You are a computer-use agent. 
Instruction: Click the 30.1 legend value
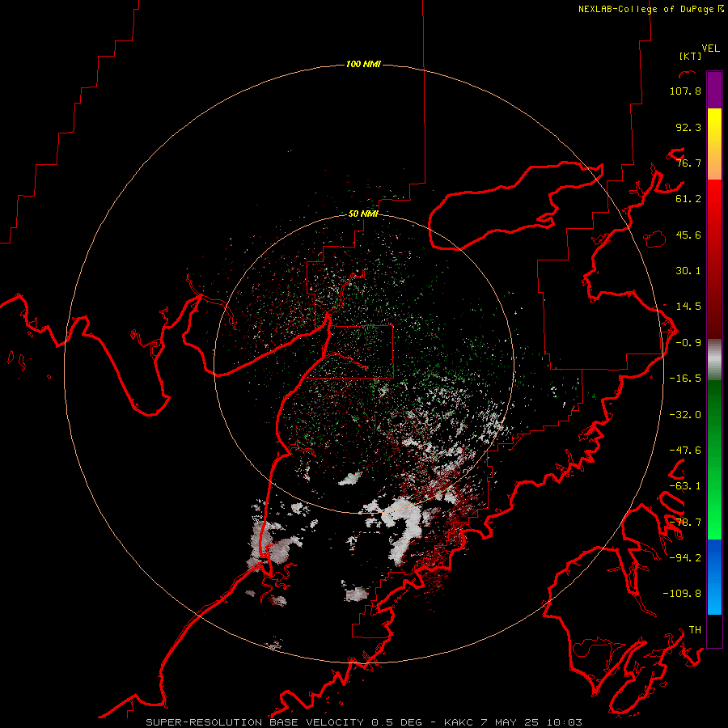[688, 271]
